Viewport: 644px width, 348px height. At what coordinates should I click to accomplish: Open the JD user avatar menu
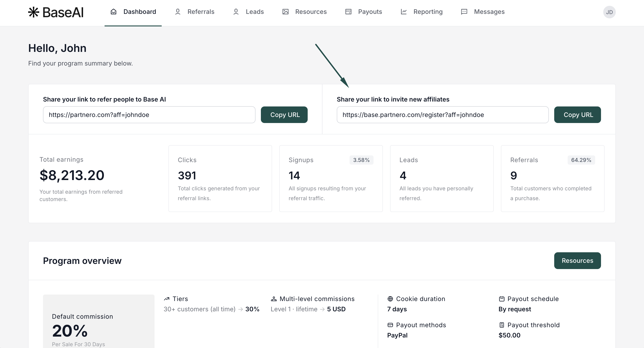[609, 12]
